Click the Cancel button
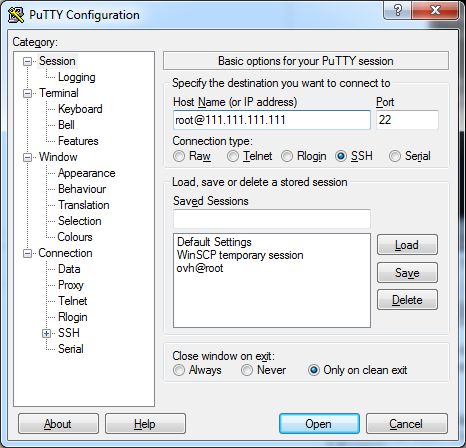Image resolution: width=466 pixels, height=448 pixels. (x=407, y=424)
